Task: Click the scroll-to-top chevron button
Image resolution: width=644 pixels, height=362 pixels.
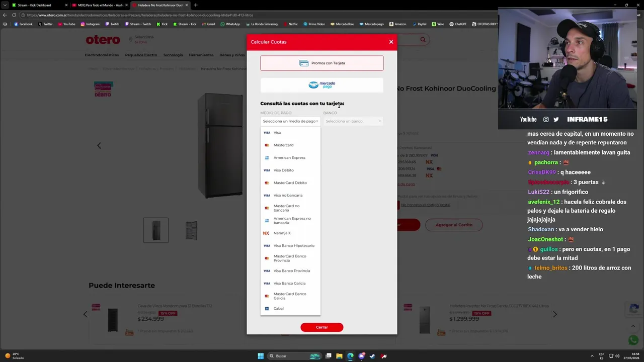Action: pos(633,326)
